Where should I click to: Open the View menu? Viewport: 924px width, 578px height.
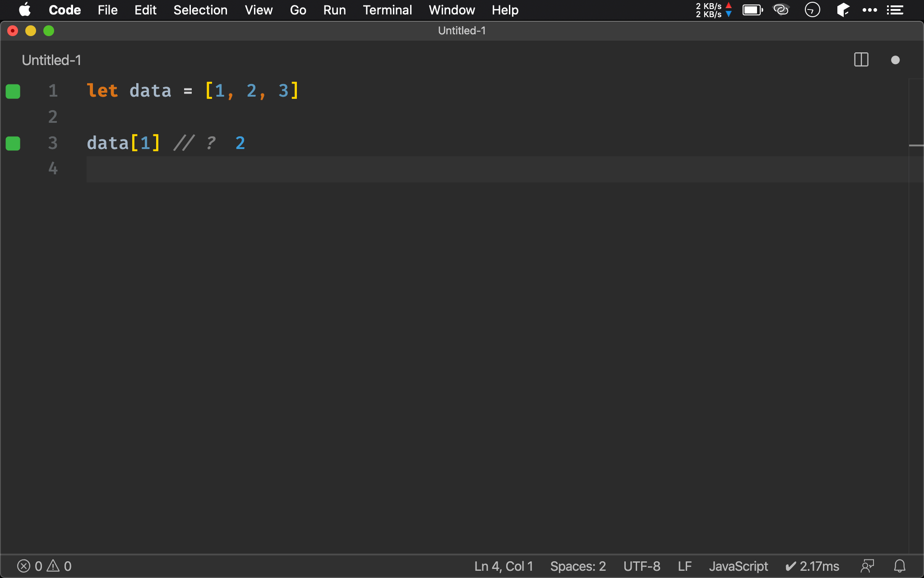(259, 10)
